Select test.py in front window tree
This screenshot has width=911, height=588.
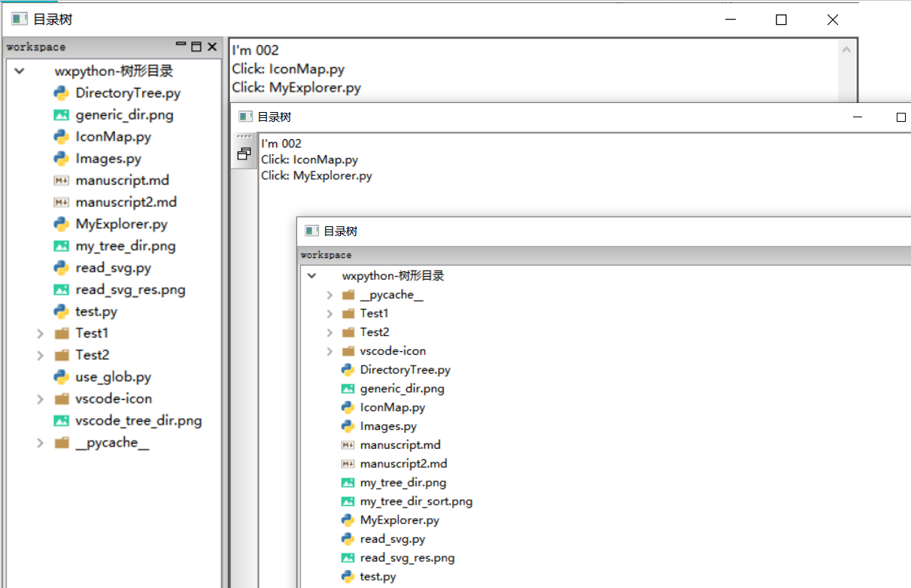click(378, 577)
